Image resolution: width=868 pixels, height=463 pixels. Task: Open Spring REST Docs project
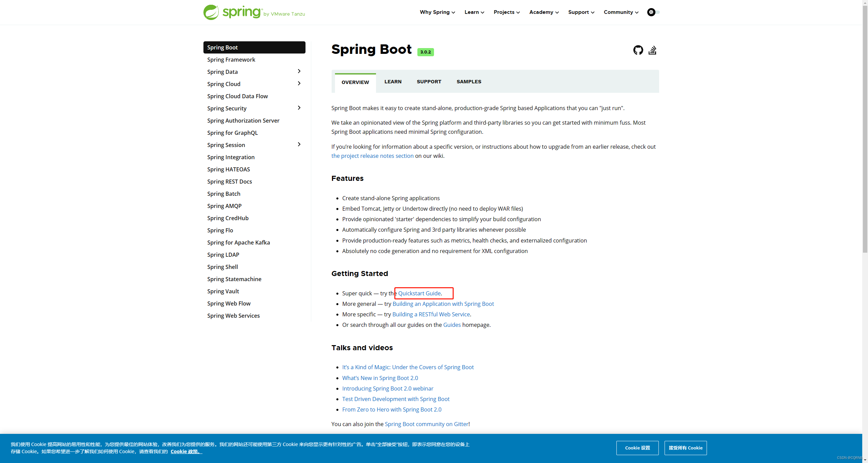[230, 182]
